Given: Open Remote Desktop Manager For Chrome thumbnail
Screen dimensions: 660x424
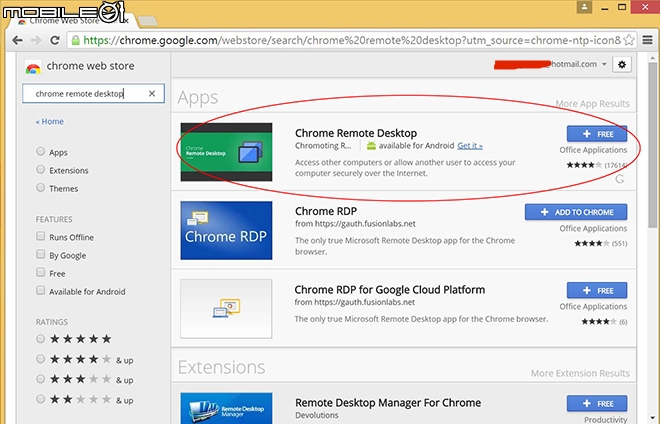Looking at the screenshot, I should coord(226,408).
